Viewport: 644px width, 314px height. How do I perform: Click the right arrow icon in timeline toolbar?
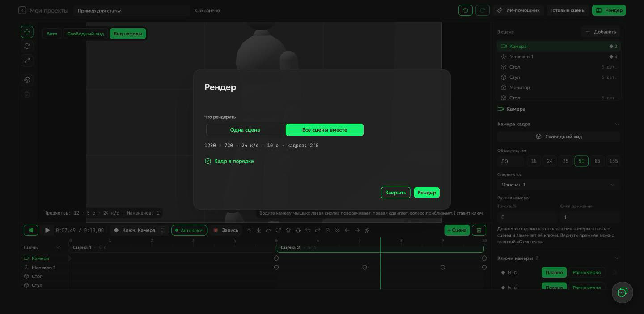(357, 230)
